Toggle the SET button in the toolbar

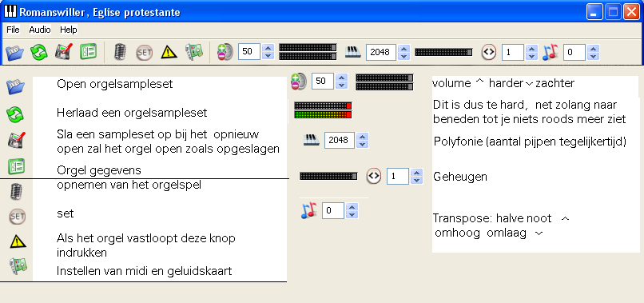tap(144, 53)
